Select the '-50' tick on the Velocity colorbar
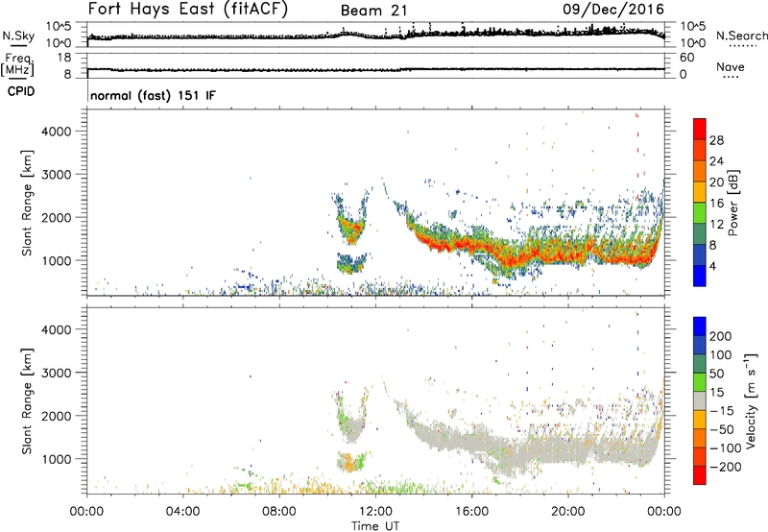This screenshot has width=768, height=532. tap(722, 429)
